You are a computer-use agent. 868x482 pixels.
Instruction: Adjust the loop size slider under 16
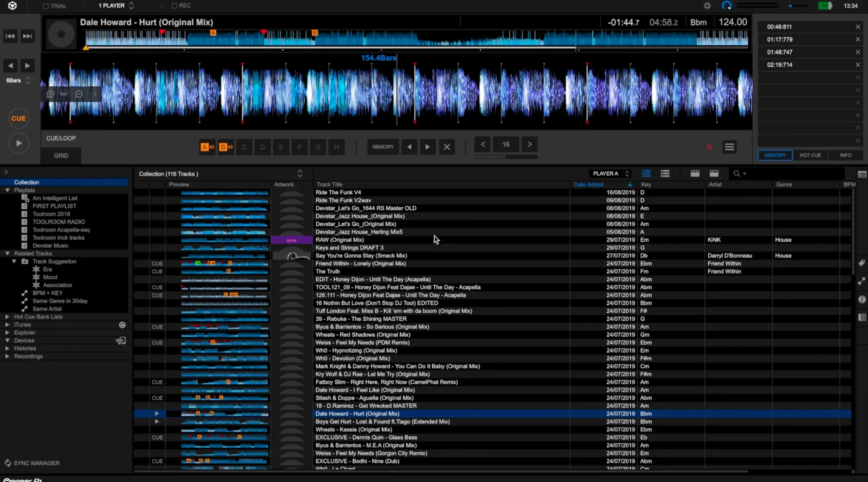pyautogui.click(x=506, y=157)
